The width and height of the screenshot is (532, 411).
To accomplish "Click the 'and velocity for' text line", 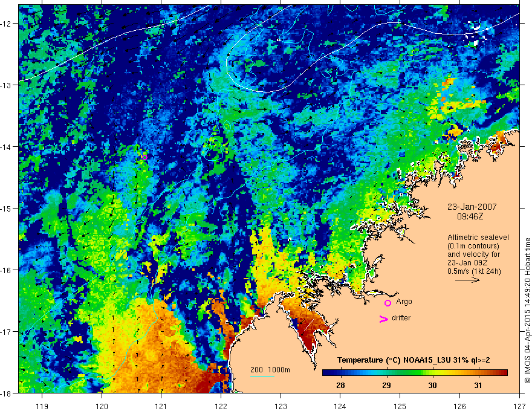I will point(473,254).
